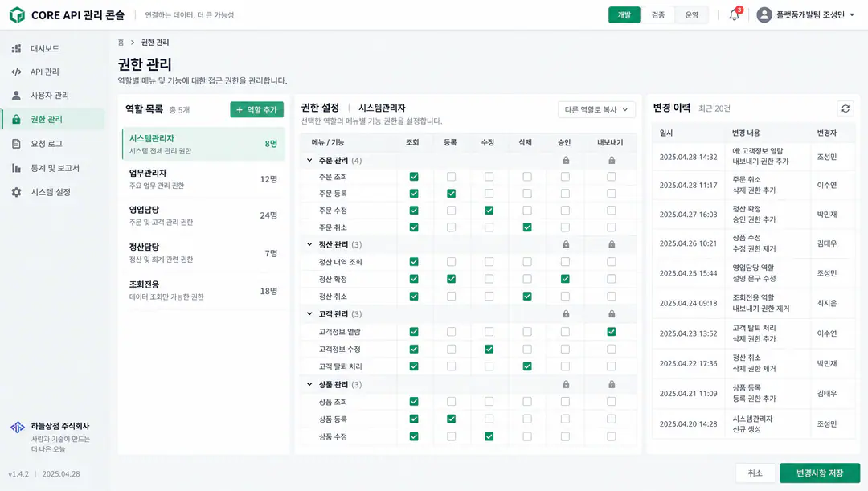The width and height of the screenshot is (868, 491).
Task: Switch to the 개발 environment tab
Action: coord(624,15)
